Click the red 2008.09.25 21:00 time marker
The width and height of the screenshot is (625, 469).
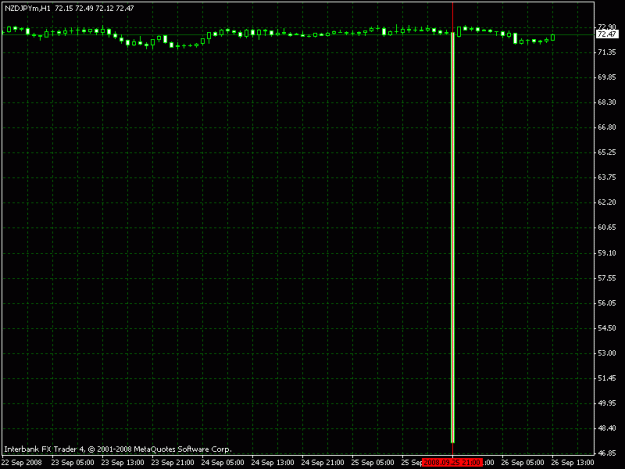pyautogui.click(x=452, y=463)
